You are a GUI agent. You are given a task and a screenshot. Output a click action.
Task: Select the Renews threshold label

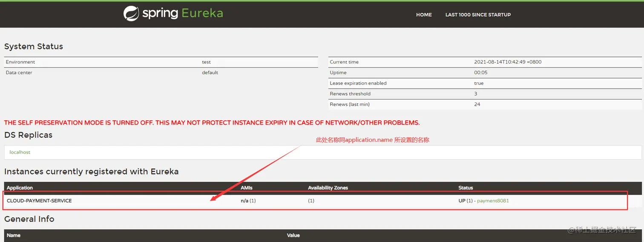click(350, 94)
